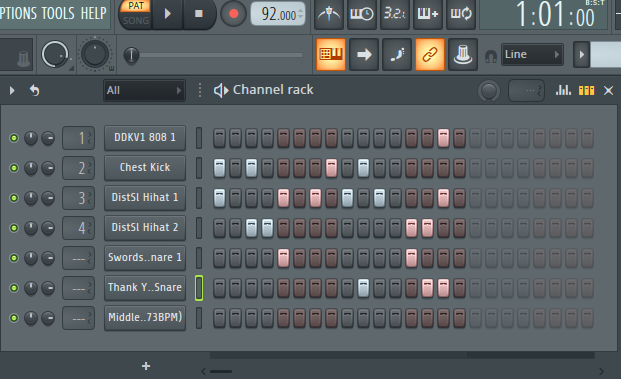Mute the DistSl Hihat 2 channel
Screen dimensions: 621x379
(14, 228)
